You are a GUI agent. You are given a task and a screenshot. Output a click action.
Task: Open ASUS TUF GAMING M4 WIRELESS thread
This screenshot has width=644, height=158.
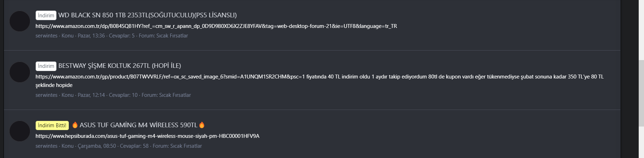point(138,125)
